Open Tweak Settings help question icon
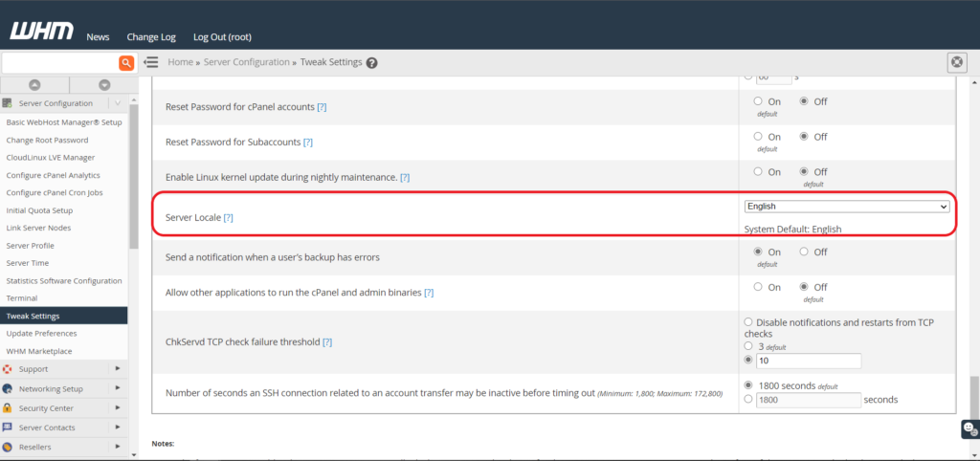Image resolution: width=980 pixels, height=461 pixels. [x=371, y=63]
